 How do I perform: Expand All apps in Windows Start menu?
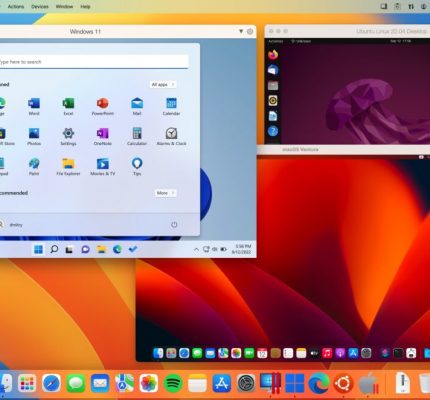[x=163, y=85]
